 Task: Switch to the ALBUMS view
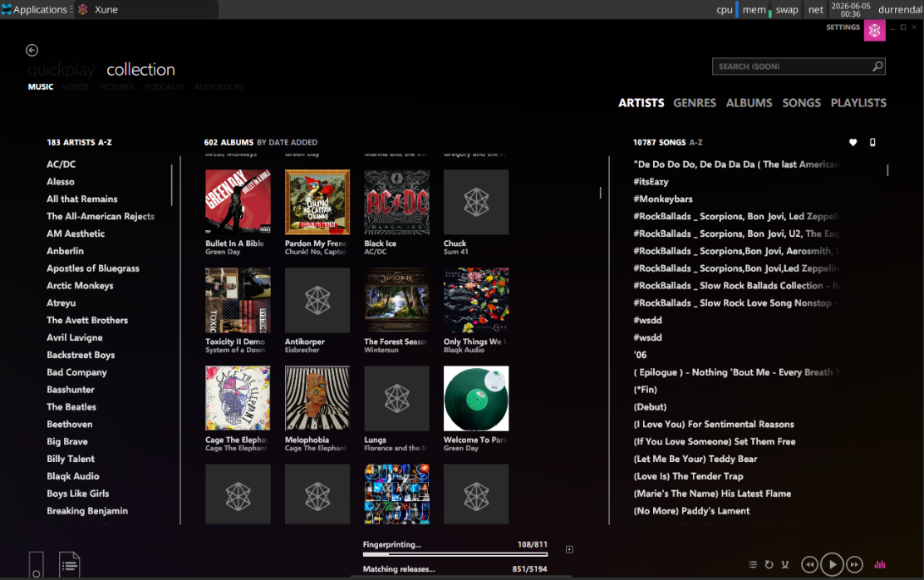pyautogui.click(x=749, y=102)
